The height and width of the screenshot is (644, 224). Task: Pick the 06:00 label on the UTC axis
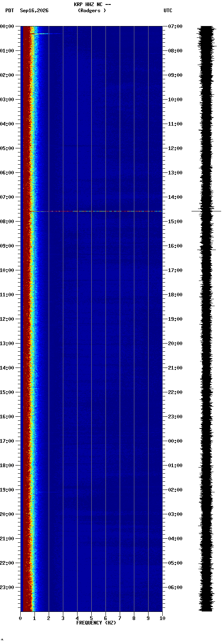(175, 587)
